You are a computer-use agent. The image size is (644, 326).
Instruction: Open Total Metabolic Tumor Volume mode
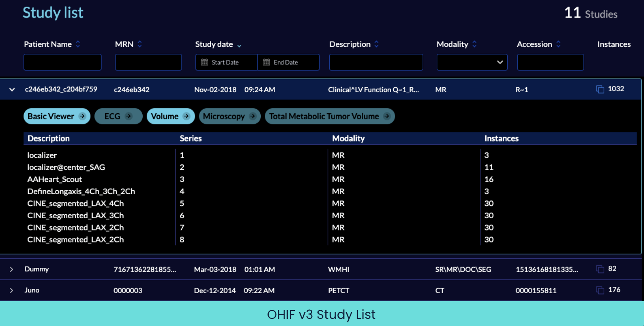pyautogui.click(x=330, y=116)
